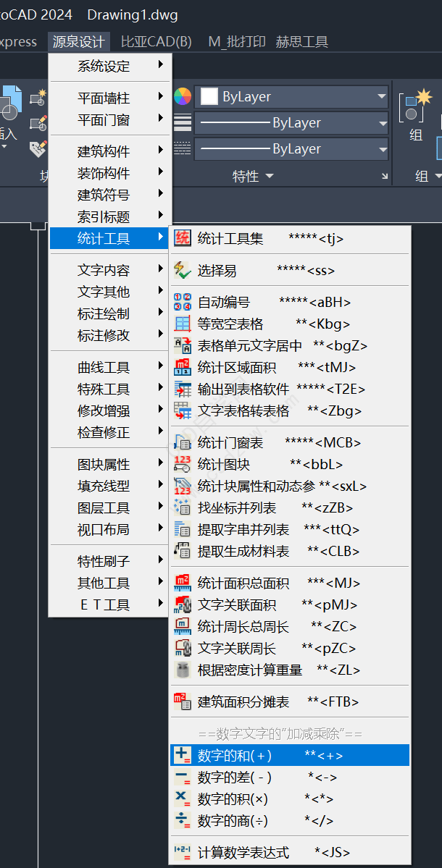The width and height of the screenshot is (442, 868).
Task: Click the 根据密度计算重量 weight icon
Action: click(183, 670)
